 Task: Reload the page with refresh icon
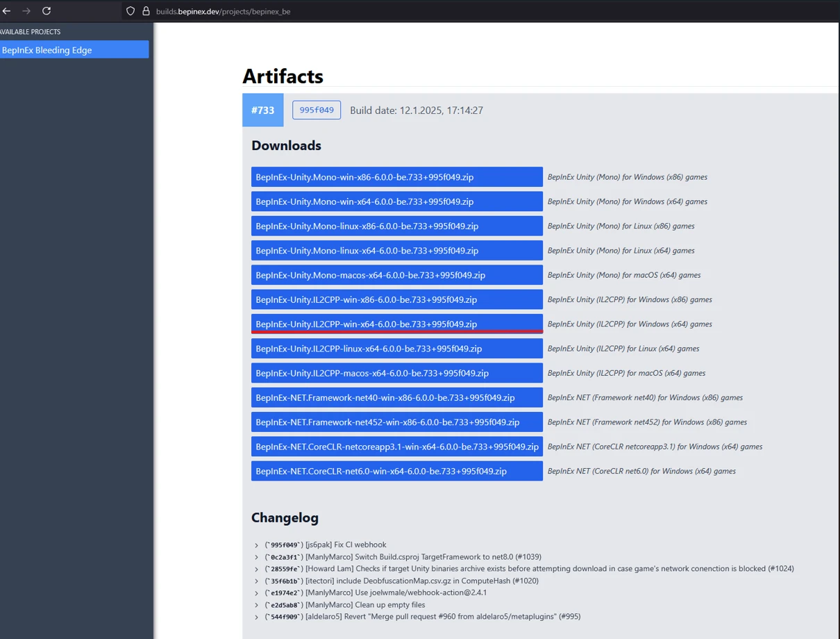tap(47, 11)
